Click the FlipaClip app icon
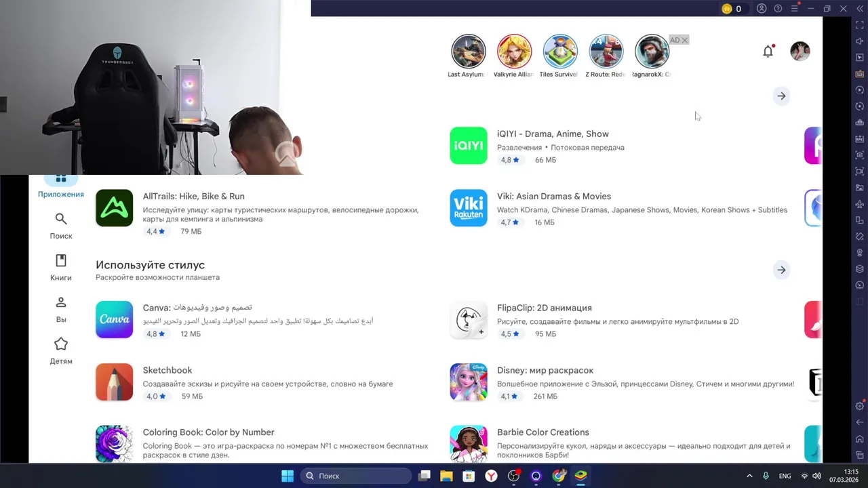 (469, 319)
